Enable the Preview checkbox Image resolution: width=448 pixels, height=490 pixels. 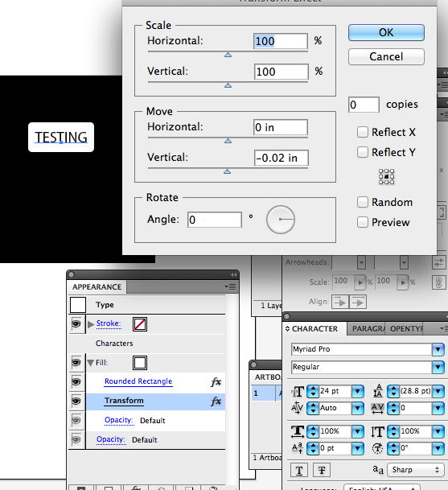pos(363,222)
